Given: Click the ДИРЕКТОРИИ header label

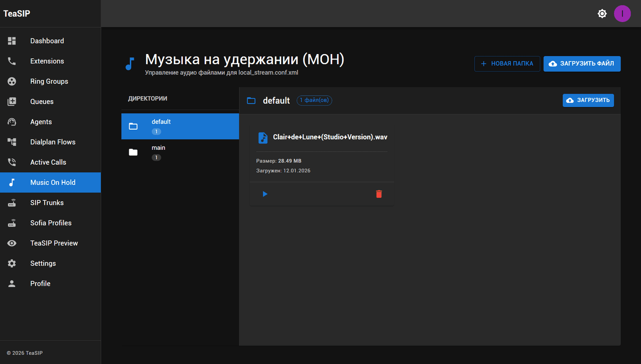Looking at the screenshot, I should pyautogui.click(x=148, y=99).
